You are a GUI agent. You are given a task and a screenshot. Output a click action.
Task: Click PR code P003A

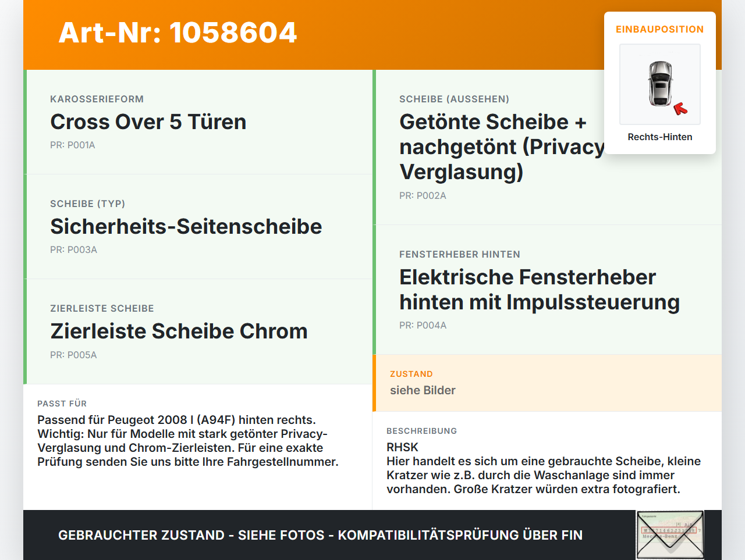tap(73, 250)
